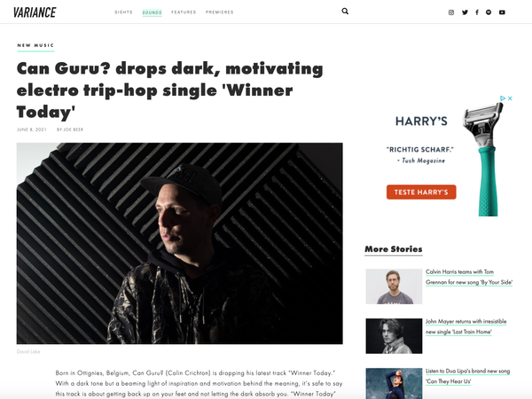Close the Harry's ad with X icon
The height and width of the screenshot is (399, 532).
point(510,98)
